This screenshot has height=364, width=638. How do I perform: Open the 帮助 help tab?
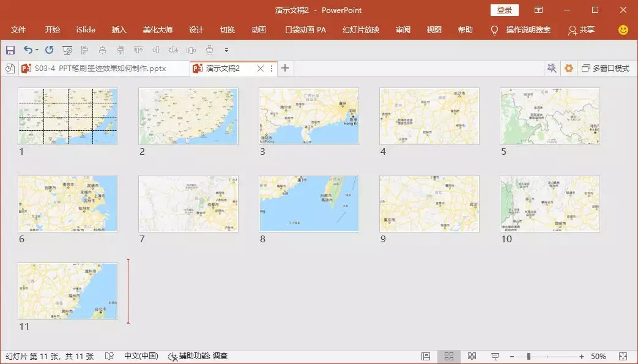(x=466, y=30)
